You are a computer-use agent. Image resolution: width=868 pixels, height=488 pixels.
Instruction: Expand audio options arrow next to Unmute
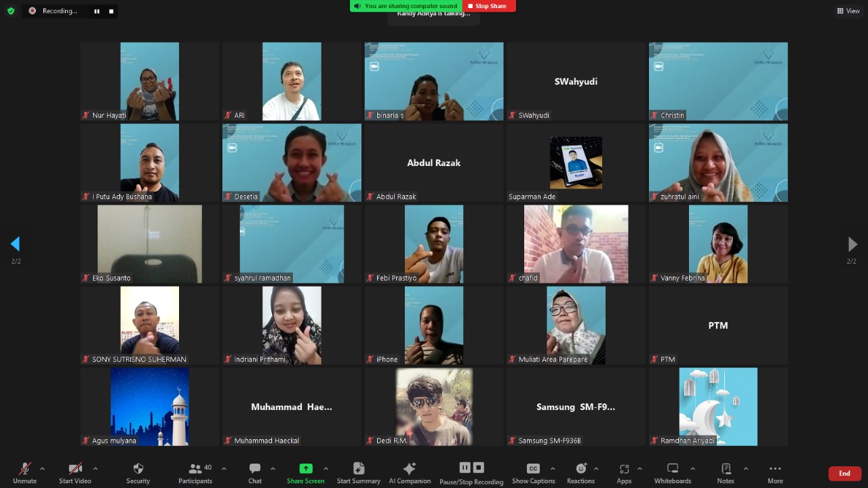click(42, 468)
